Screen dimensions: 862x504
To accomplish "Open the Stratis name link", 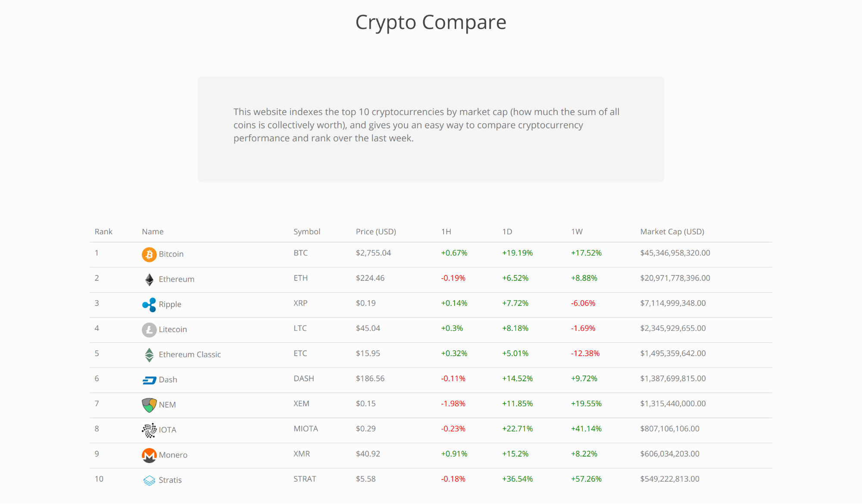I will coord(170,480).
